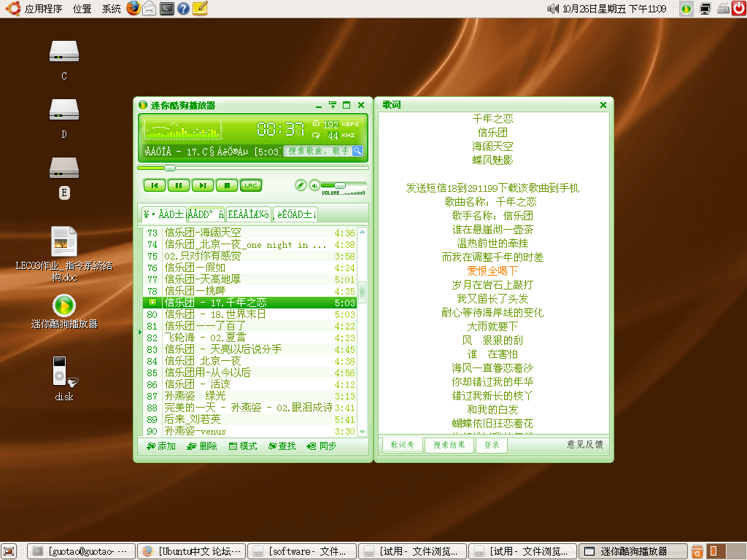Image resolution: width=747 pixels, height=560 pixels.
Task: Click 删除 to remove songs
Action: point(202,446)
